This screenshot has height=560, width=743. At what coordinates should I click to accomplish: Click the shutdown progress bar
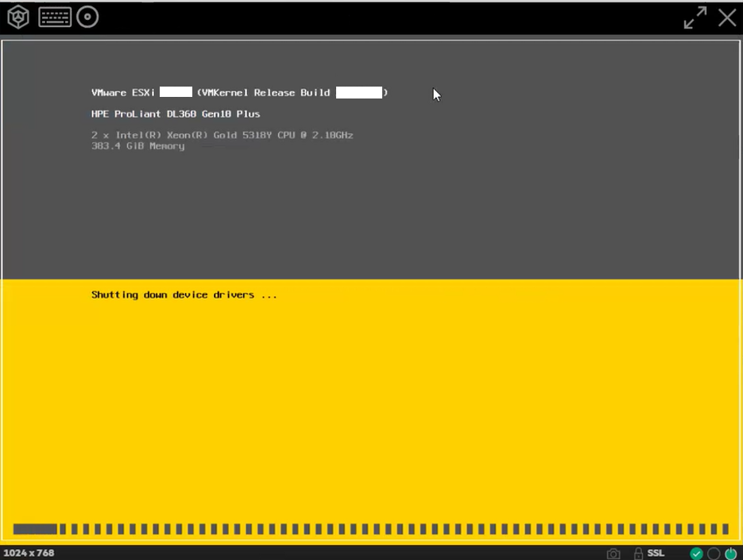(370, 529)
